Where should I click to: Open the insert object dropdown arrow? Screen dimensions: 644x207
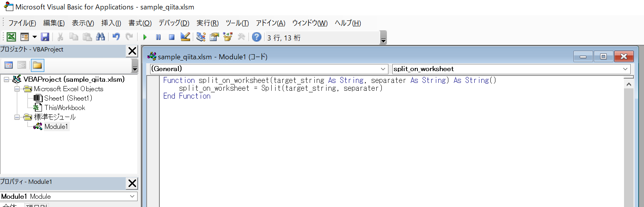coord(34,37)
